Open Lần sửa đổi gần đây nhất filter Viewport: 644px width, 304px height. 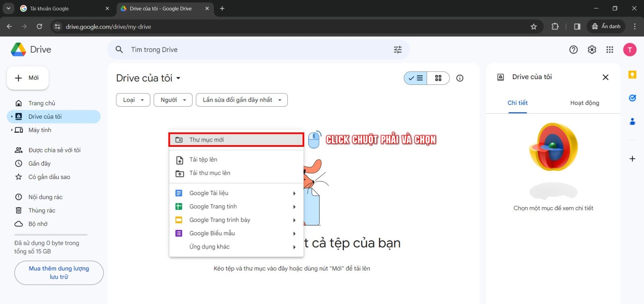tap(242, 100)
